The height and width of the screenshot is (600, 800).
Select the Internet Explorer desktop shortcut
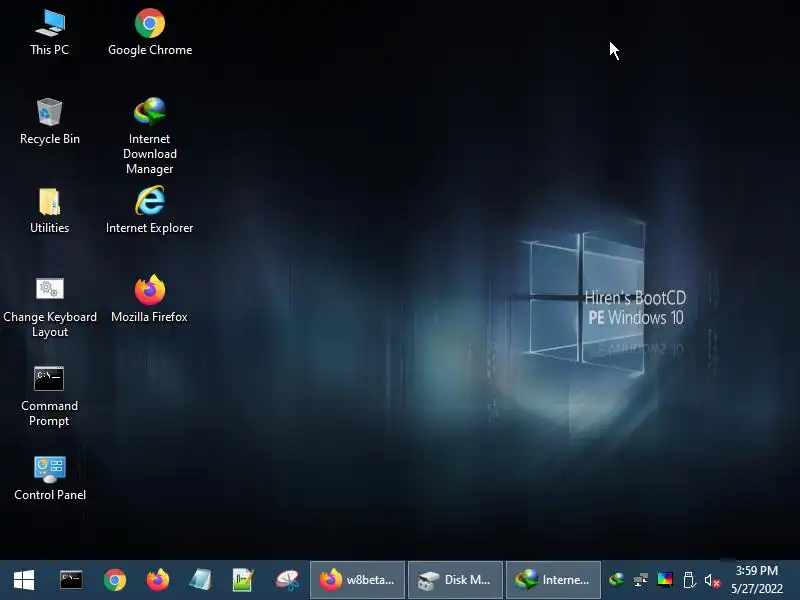click(150, 210)
